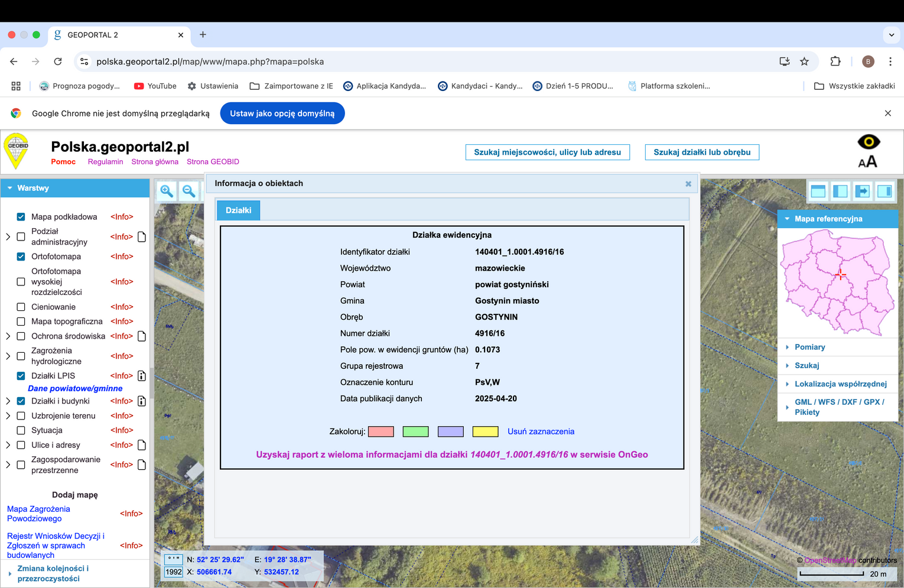Viewport: 904px width, 588px height.
Task: Open Mapa Zagrożenia Powodziowego link
Action: click(x=38, y=514)
